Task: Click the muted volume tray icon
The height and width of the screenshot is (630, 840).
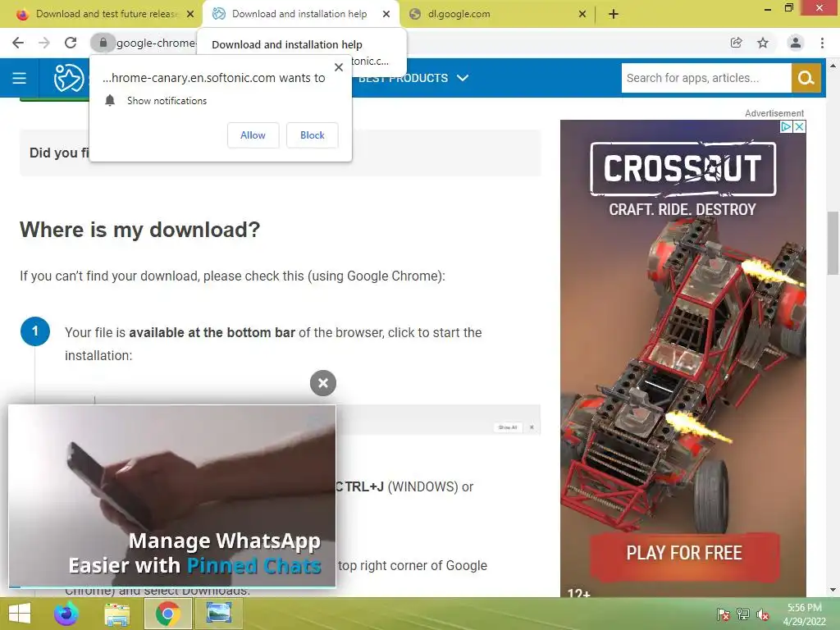Action: 763,614
